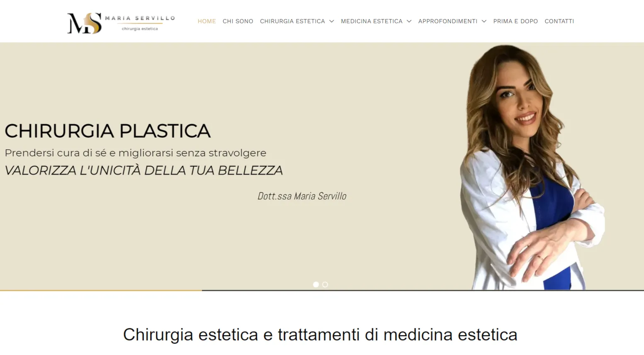Click the Dott.ssa Maria Servillo signature text
Viewport: 644px width, 355px height.
click(x=302, y=196)
